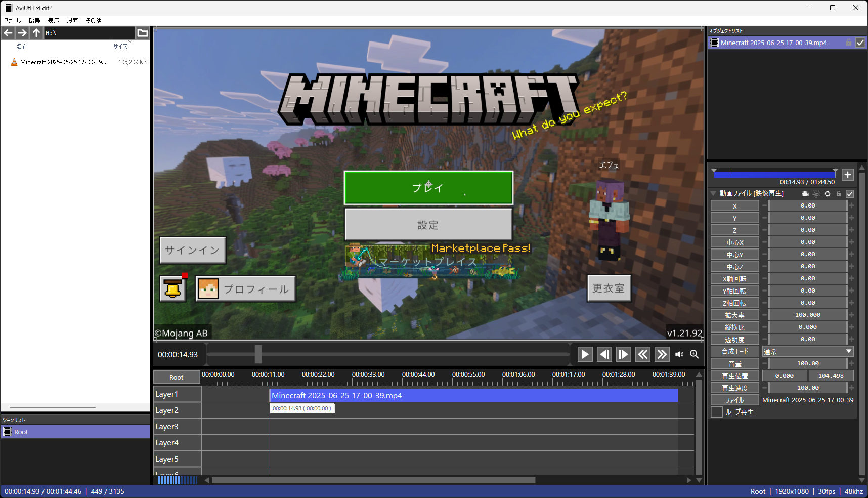Image resolution: width=868 pixels, height=498 pixels.
Task: Click the サイズ column sort chevron
Action: coord(130,41)
